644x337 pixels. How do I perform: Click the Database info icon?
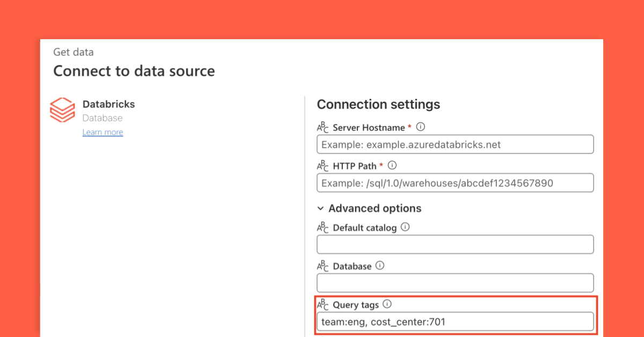[380, 266]
